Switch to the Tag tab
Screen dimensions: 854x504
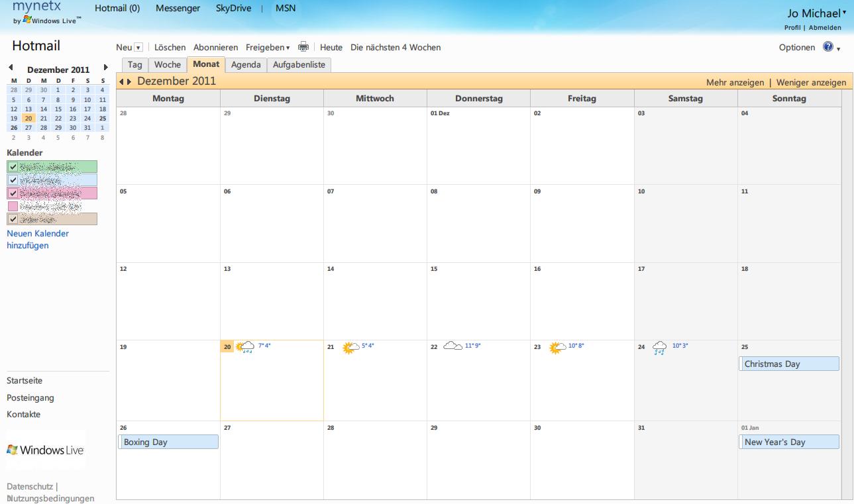pyautogui.click(x=135, y=65)
